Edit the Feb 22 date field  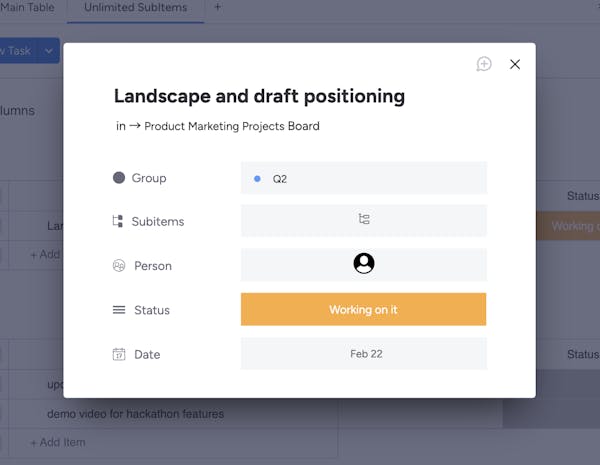(364, 354)
